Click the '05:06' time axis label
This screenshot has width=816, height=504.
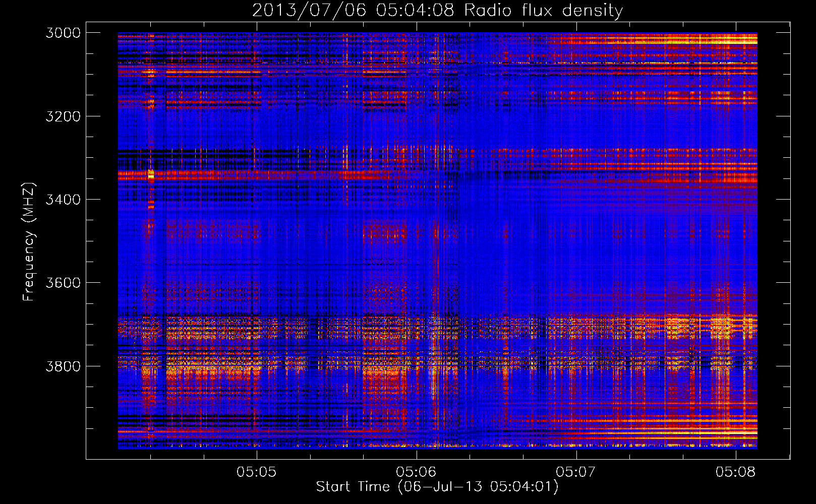pos(416,472)
